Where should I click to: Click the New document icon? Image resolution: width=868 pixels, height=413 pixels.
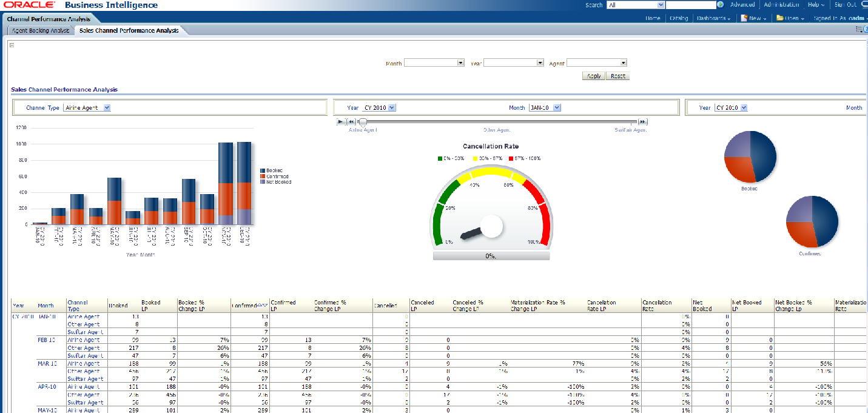pyautogui.click(x=744, y=18)
